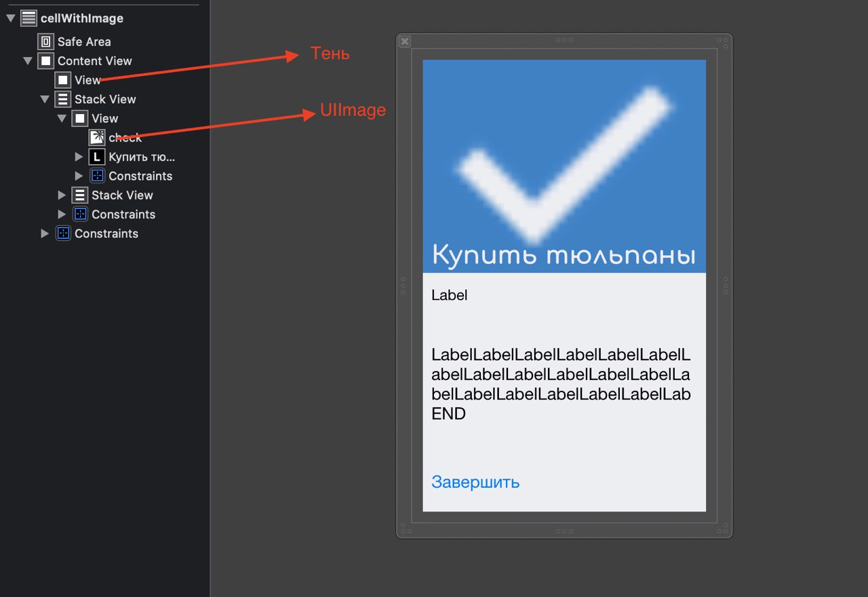Select the check image row
The height and width of the screenshot is (597, 868).
[x=125, y=138]
